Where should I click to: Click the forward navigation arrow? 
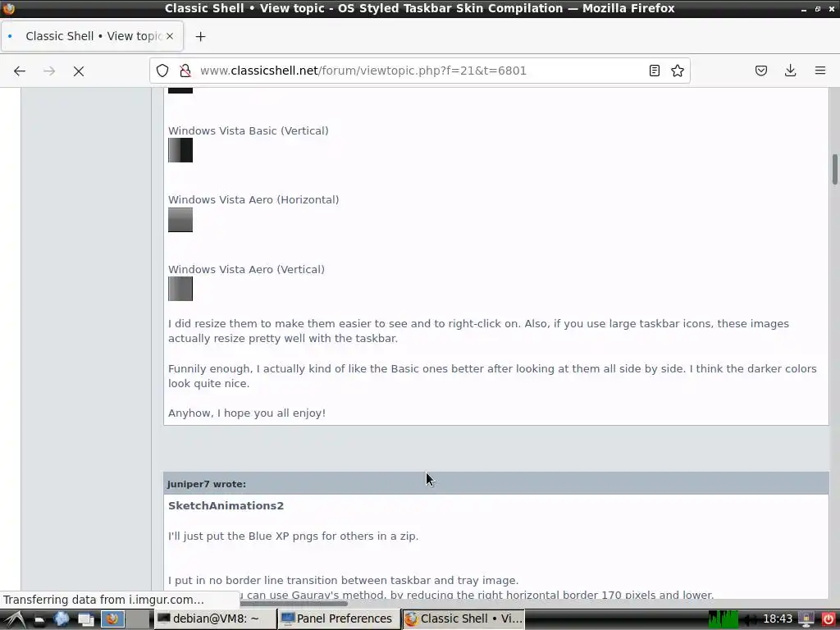click(x=49, y=71)
